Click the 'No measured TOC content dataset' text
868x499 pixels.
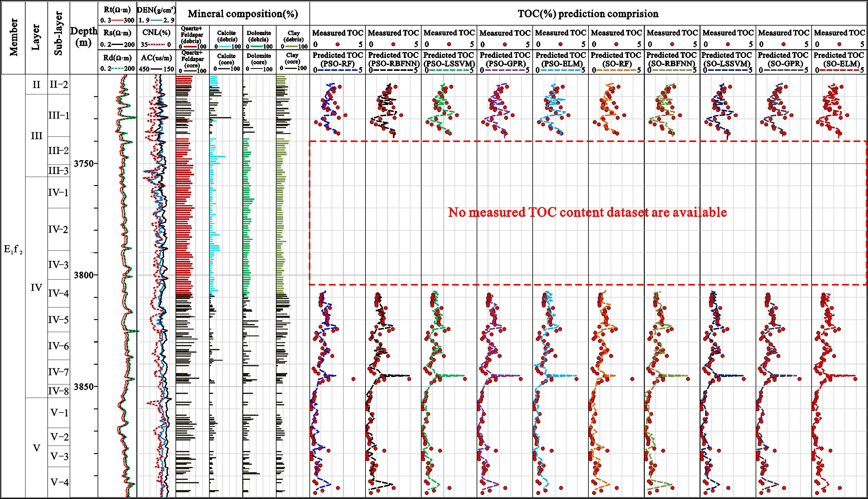point(587,213)
